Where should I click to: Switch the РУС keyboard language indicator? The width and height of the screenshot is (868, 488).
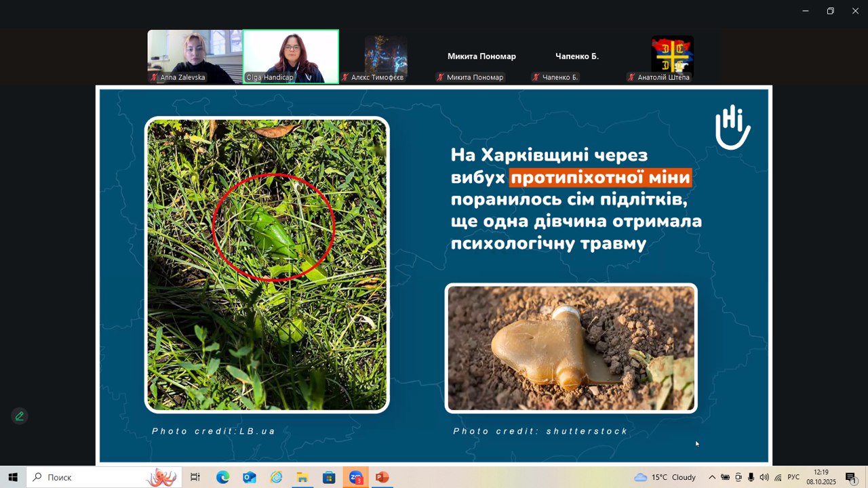[x=793, y=477]
